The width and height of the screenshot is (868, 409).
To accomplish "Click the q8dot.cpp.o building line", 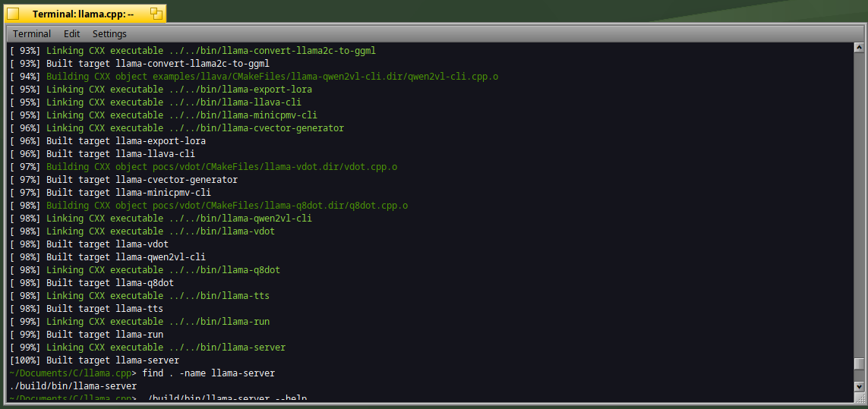I will (x=227, y=206).
